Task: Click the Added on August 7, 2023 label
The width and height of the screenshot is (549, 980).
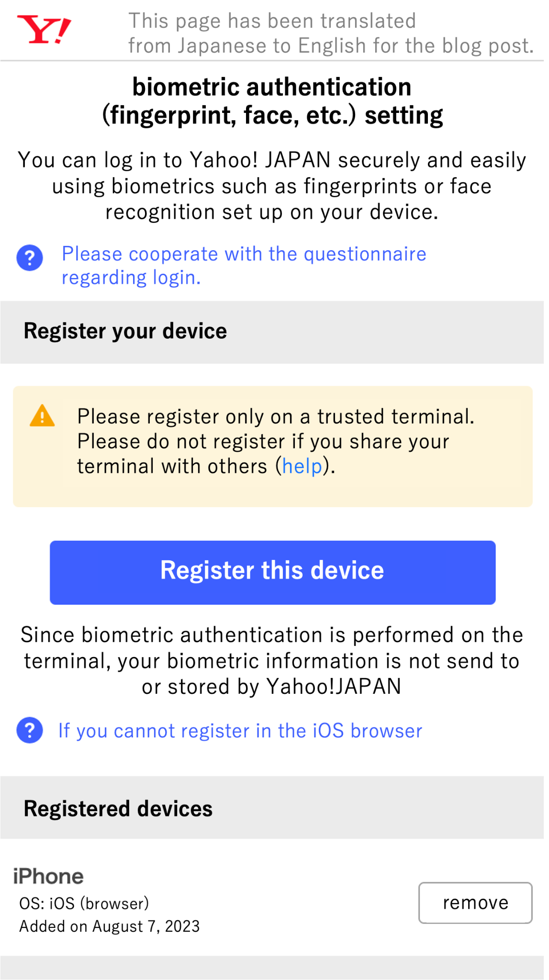Action: [110, 926]
